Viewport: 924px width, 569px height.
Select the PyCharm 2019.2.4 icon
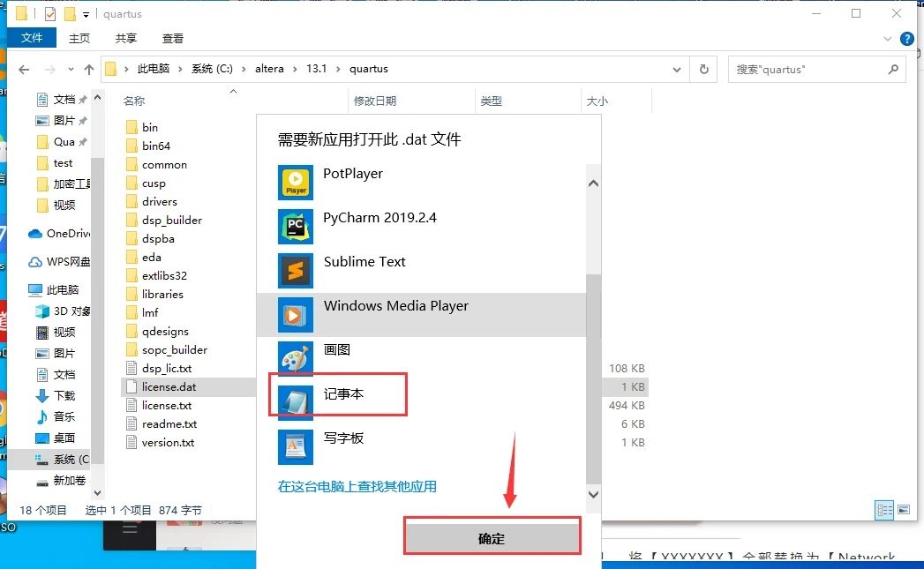coord(296,227)
